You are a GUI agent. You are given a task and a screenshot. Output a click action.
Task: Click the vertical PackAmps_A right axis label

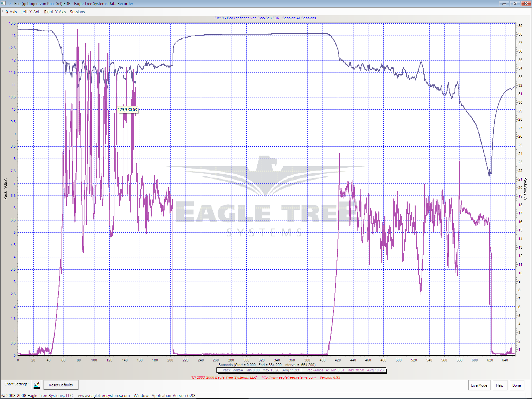click(x=526, y=189)
